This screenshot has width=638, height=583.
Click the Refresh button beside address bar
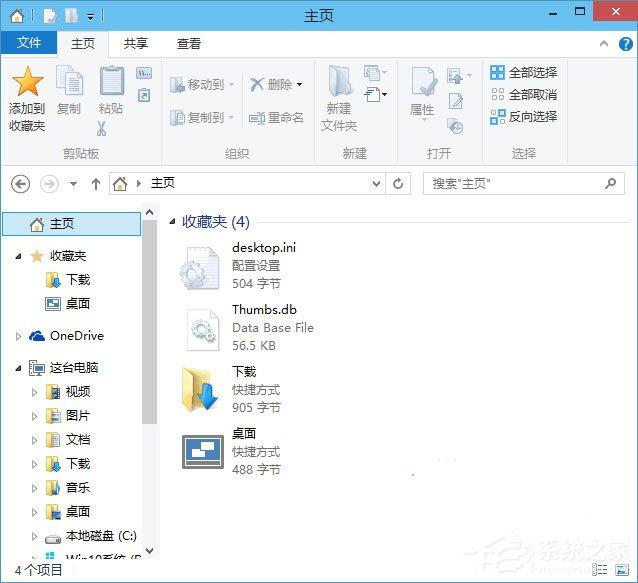coord(398,184)
